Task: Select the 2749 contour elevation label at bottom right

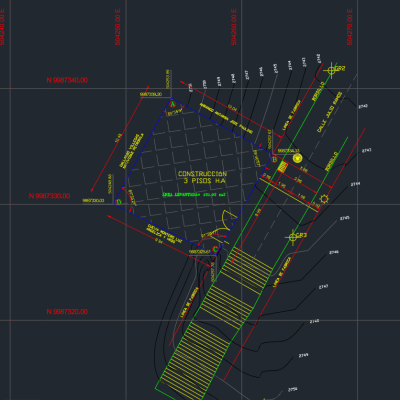Action: pos(303,356)
